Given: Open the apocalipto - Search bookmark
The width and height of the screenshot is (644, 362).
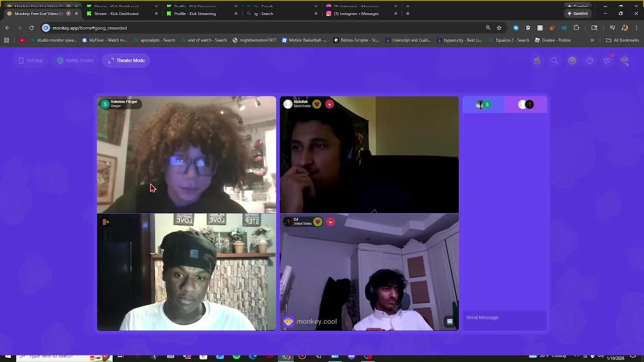Looking at the screenshot, I should (154, 40).
